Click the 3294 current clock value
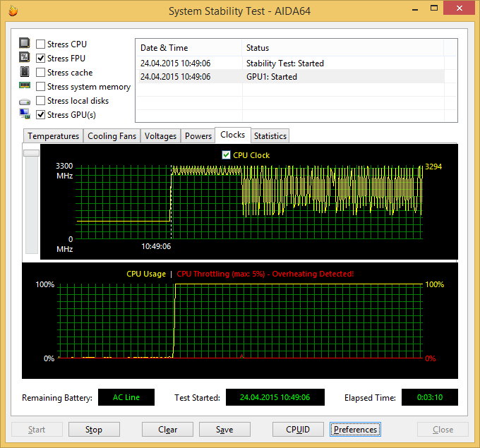This screenshot has height=448, width=480. (433, 167)
